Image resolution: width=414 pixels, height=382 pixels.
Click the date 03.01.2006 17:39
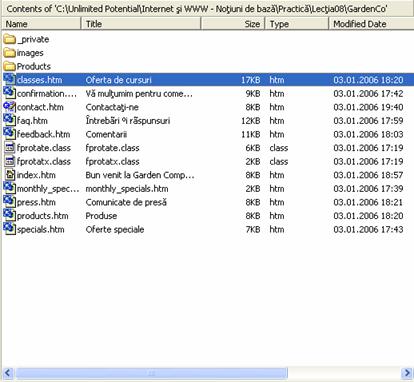point(368,189)
